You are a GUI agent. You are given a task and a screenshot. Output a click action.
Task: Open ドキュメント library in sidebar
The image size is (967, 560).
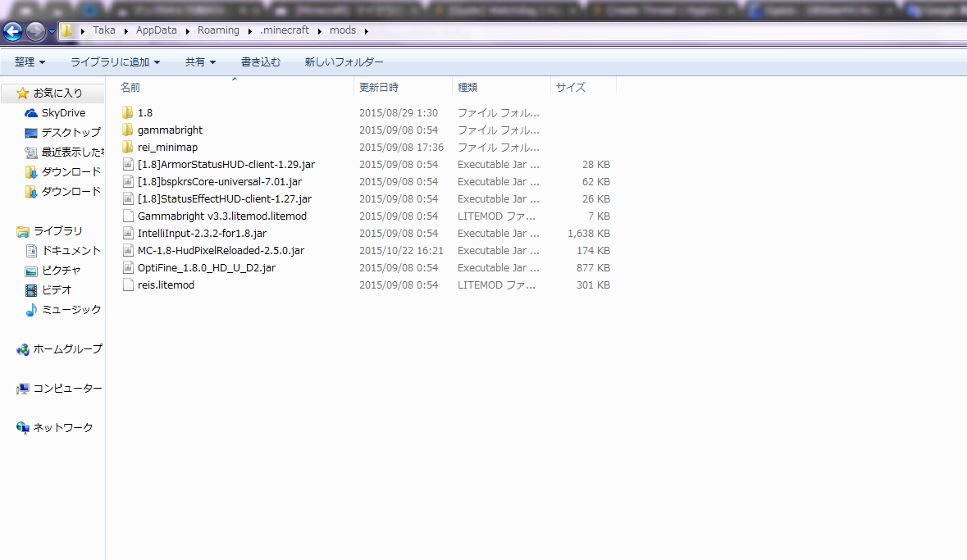click(x=71, y=251)
